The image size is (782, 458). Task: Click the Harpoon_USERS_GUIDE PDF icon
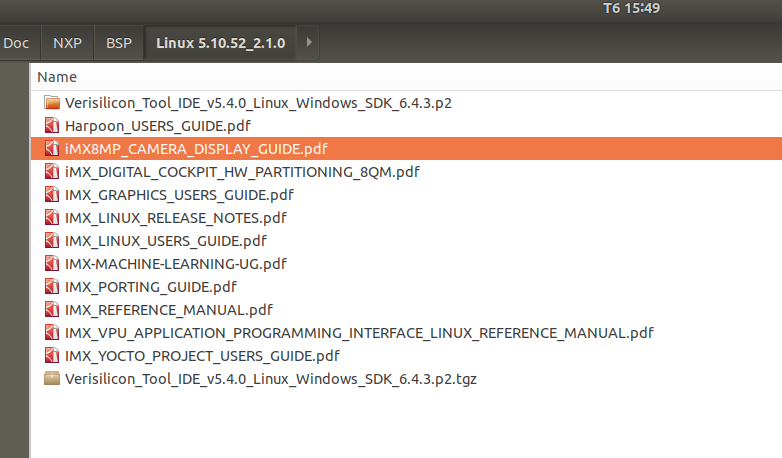click(53, 126)
